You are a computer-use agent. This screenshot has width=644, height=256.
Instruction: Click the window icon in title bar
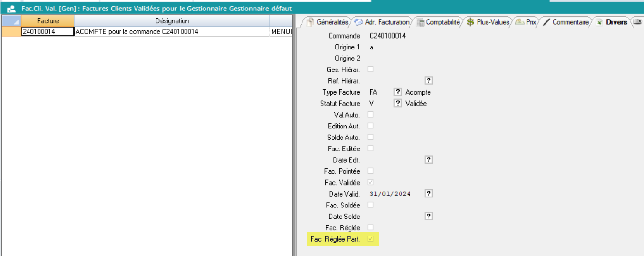(11, 9)
